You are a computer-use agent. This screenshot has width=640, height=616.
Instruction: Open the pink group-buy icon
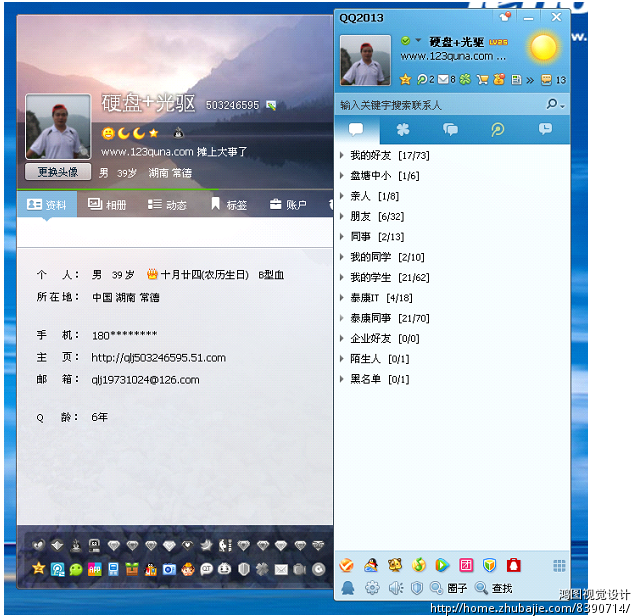466,565
